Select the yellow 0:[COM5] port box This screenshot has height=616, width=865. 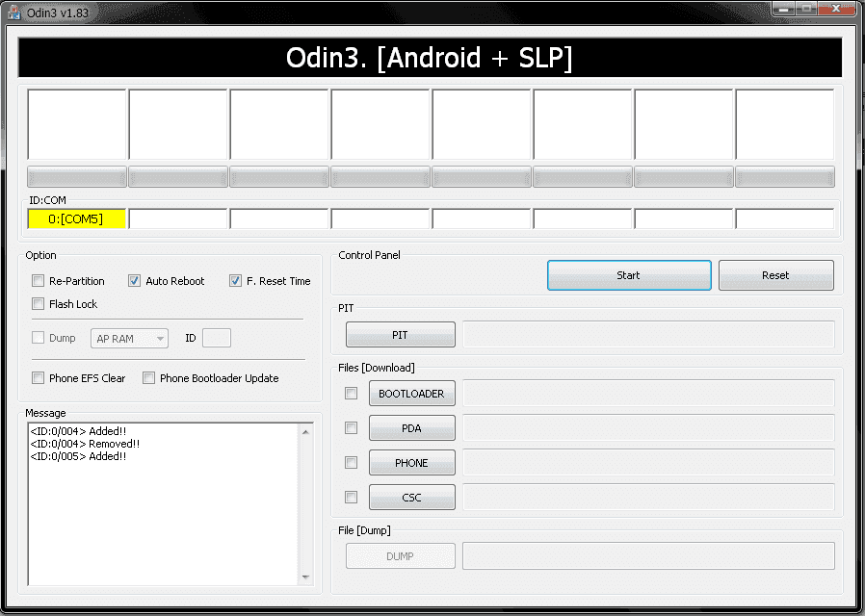[x=77, y=218]
